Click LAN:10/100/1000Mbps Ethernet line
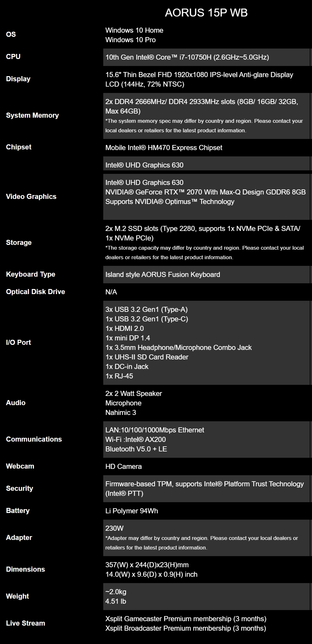 (x=155, y=430)
